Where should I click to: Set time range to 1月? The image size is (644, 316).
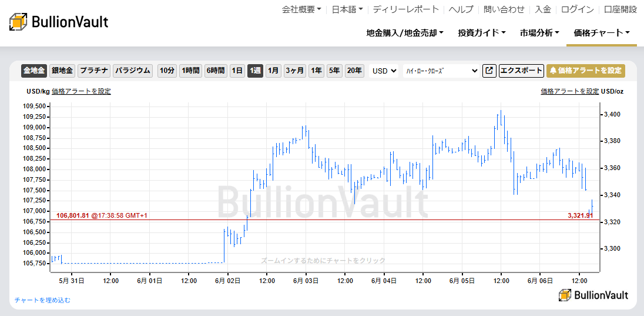pyautogui.click(x=273, y=71)
